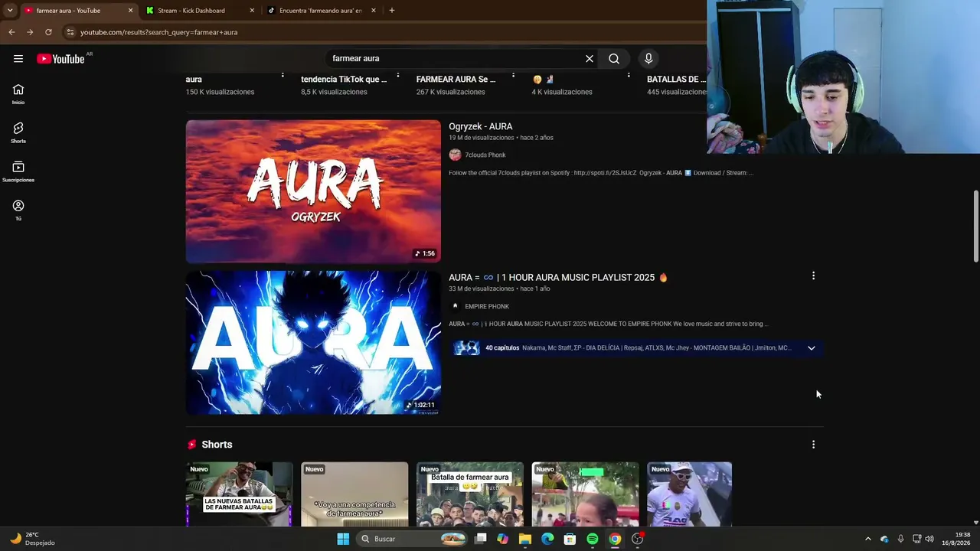The image size is (980, 551).
Task: Show hidden system tray icons
Action: [x=867, y=539]
